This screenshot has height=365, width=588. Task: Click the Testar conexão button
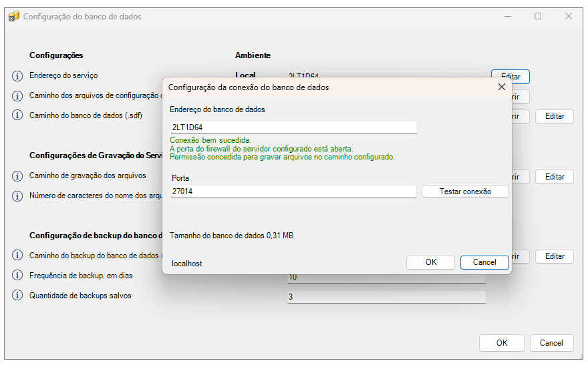465,192
